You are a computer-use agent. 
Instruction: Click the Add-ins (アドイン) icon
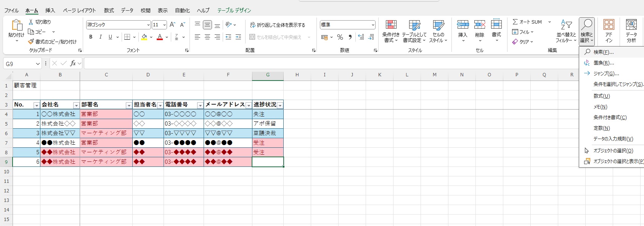[609, 25]
